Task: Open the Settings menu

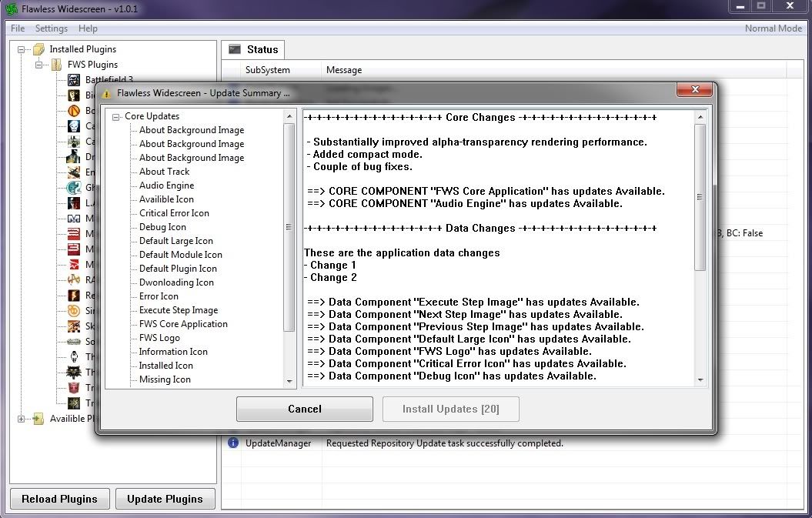Action: (52, 28)
